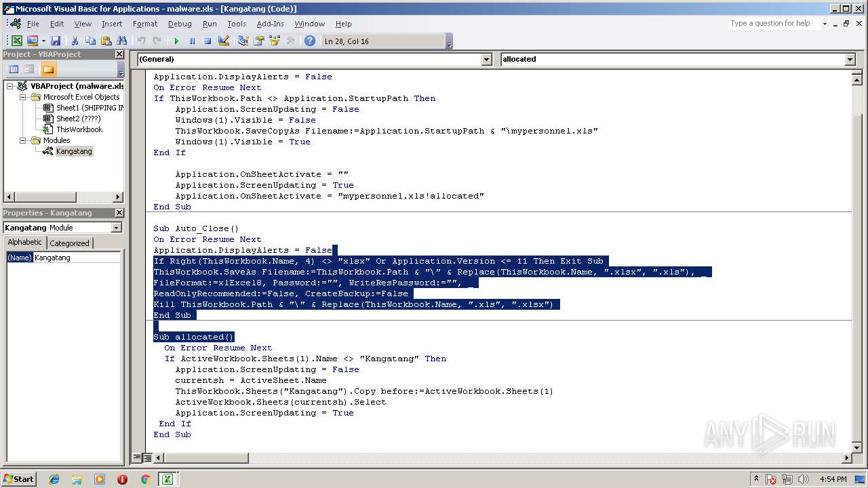The width and height of the screenshot is (868, 488).
Task: Click the Toolbox icon in toolbar
Action: click(x=290, y=41)
